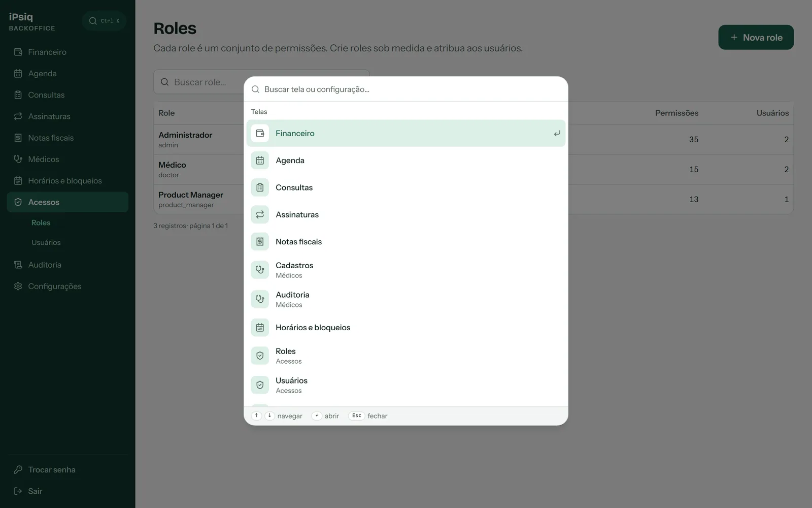The image size is (812, 508).
Task: Click the Product Manager role name
Action: (191, 195)
